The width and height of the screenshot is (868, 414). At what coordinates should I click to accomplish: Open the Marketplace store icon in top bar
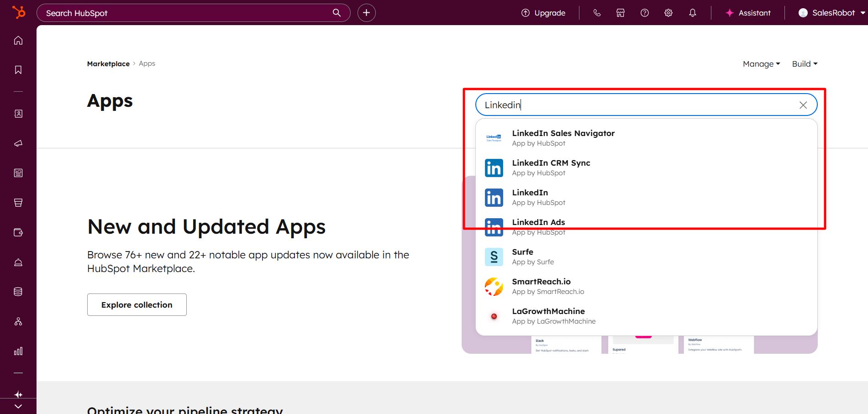pyautogui.click(x=620, y=12)
